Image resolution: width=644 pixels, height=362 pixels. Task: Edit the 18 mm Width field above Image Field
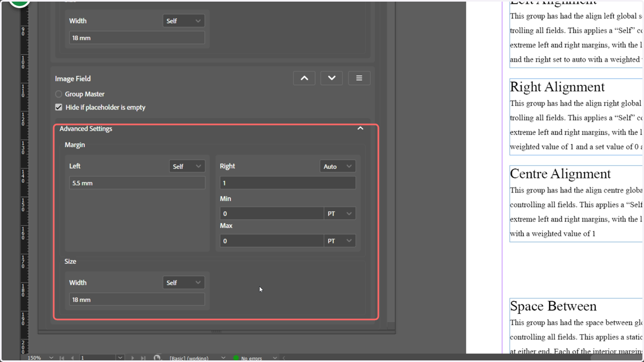[x=137, y=38]
